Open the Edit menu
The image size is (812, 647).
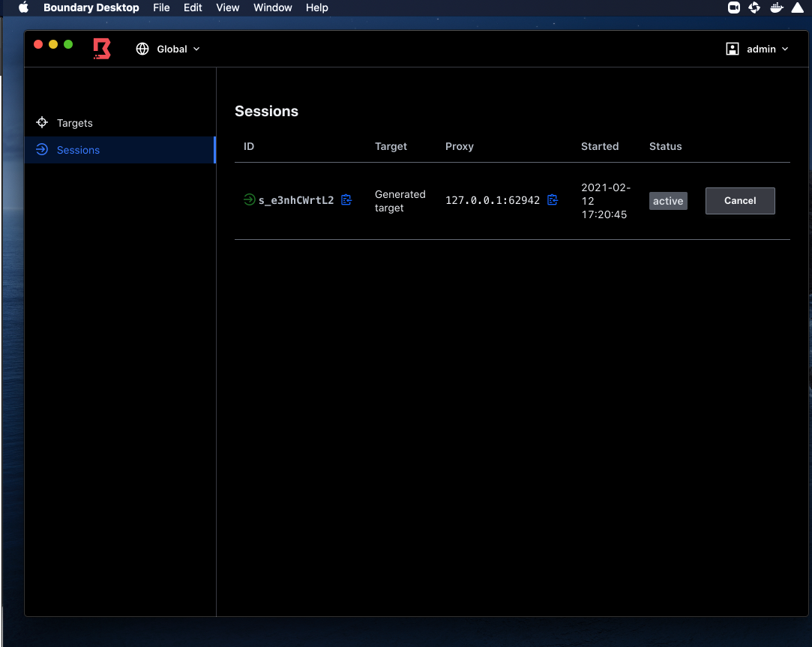click(x=193, y=7)
